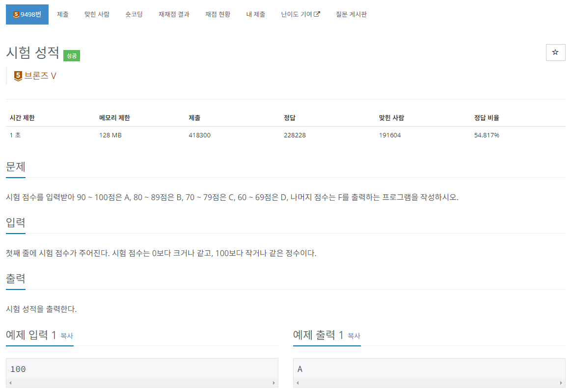Click the bronze 5 tier badge icon

tap(18, 76)
